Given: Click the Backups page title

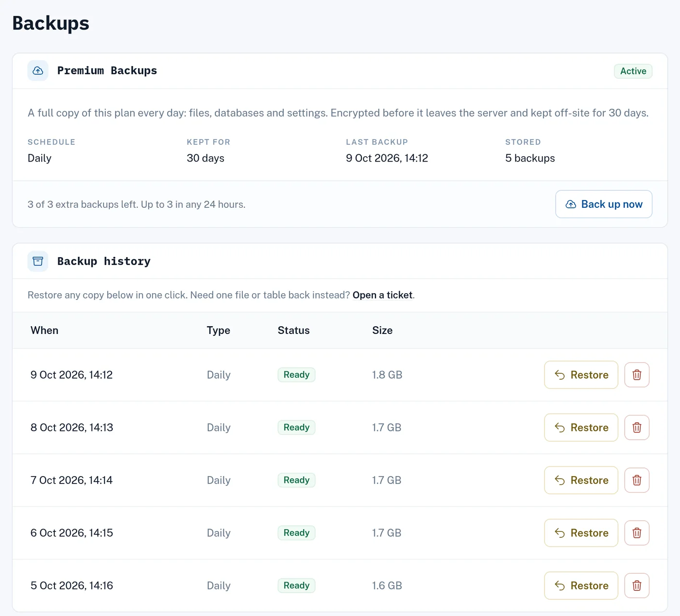Looking at the screenshot, I should tap(51, 23).
